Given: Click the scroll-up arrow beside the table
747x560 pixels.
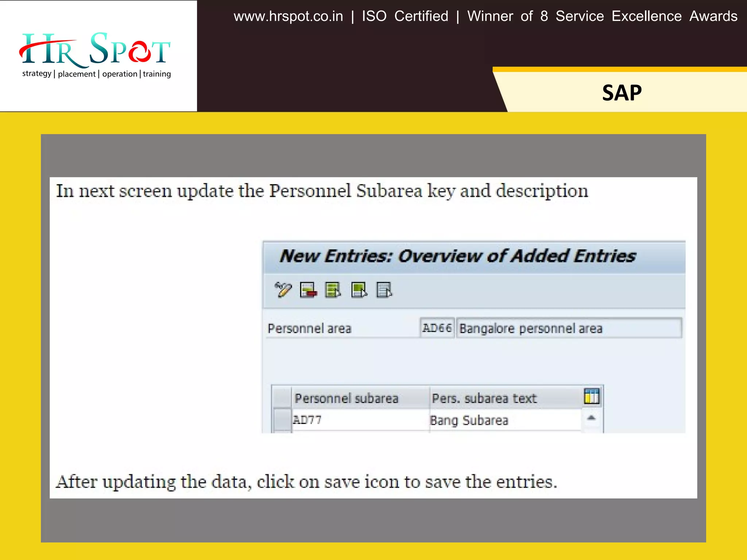Looking at the screenshot, I should coord(591,418).
